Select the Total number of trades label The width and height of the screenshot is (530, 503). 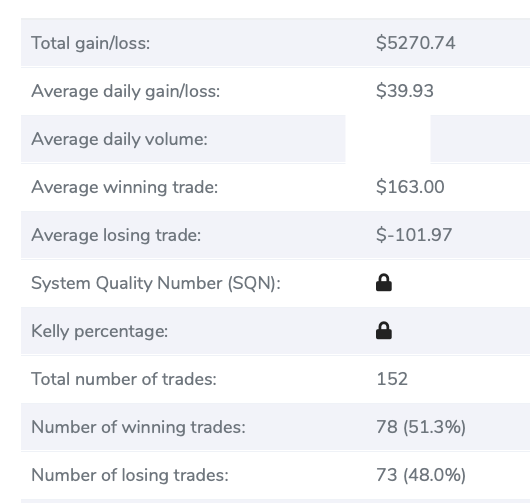(124, 379)
